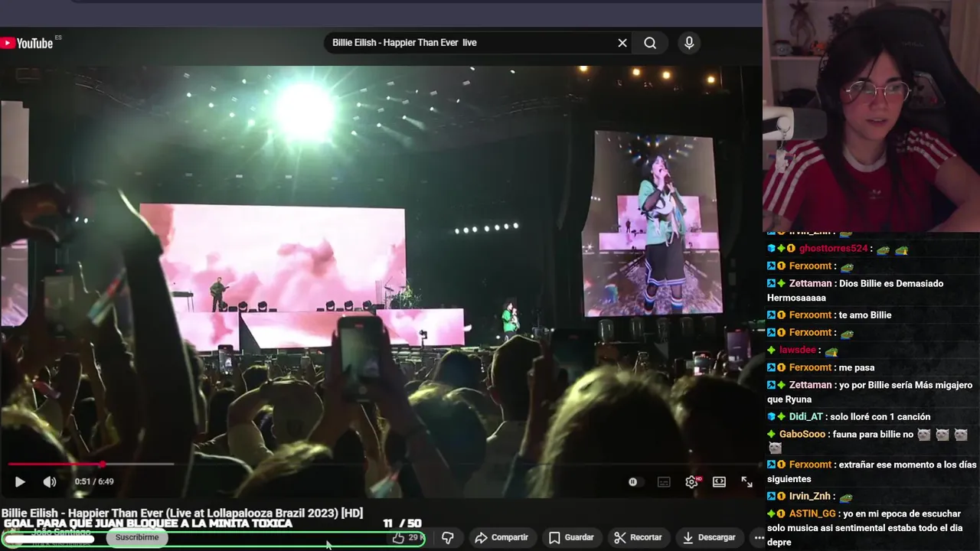
Task: Click the 0:51 / 6:49 time display
Action: (94, 481)
